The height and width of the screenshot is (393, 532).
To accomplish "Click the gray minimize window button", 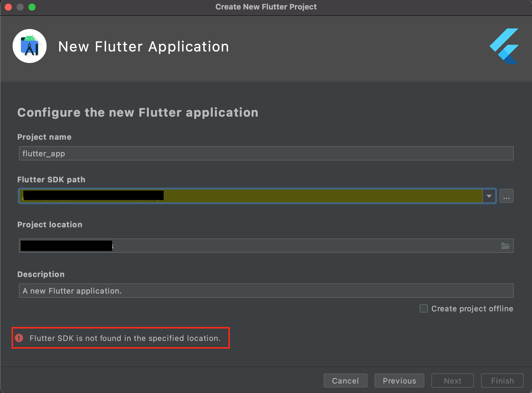I will (20, 7).
